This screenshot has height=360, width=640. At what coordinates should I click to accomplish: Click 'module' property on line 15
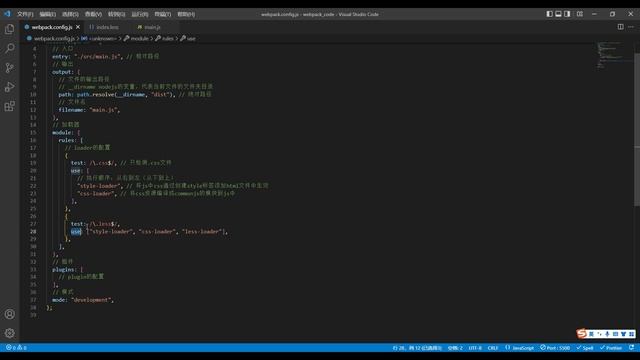click(62, 133)
